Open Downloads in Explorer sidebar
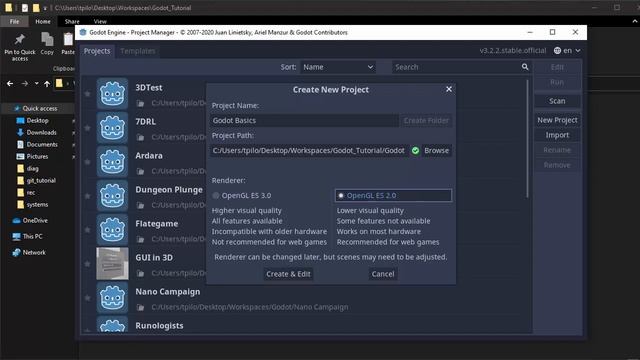640x360 pixels. [x=41, y=132]
